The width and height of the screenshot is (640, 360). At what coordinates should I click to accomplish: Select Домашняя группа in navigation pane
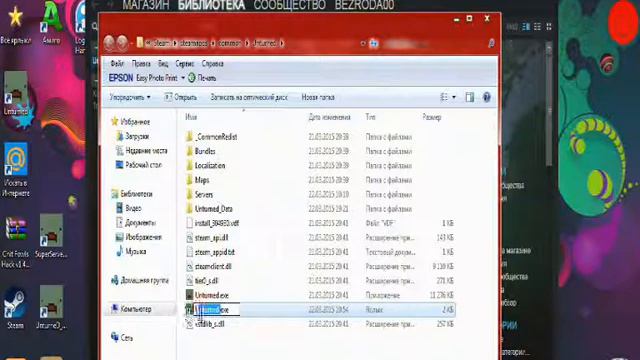click(x=140, y=280)
